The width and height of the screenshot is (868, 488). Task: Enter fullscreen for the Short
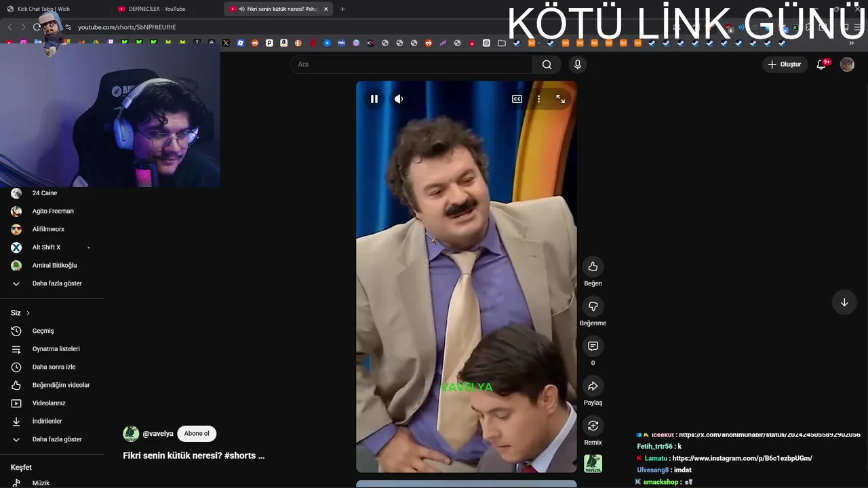[561, 99]
